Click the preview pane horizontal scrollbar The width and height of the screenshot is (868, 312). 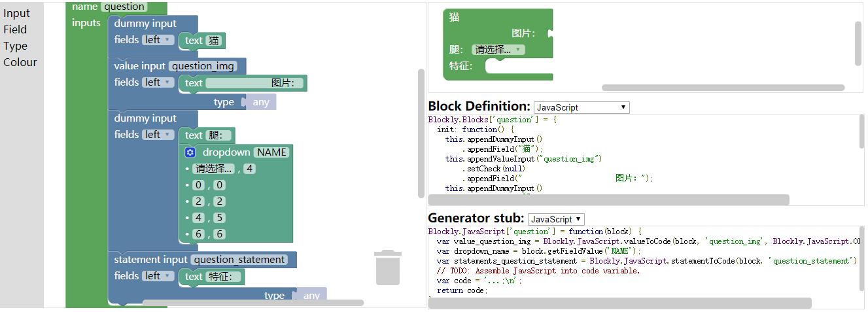pos(723,88)
